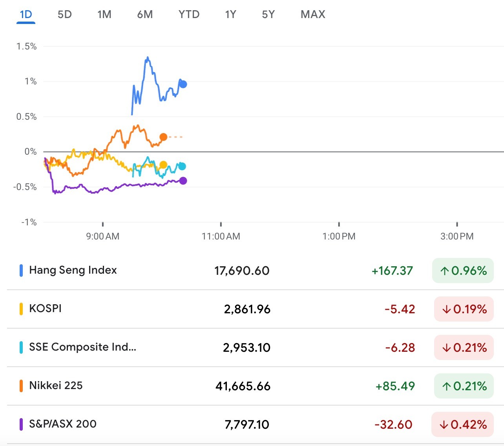Click the -0.5% y-axis label

(x=25, y=187)
